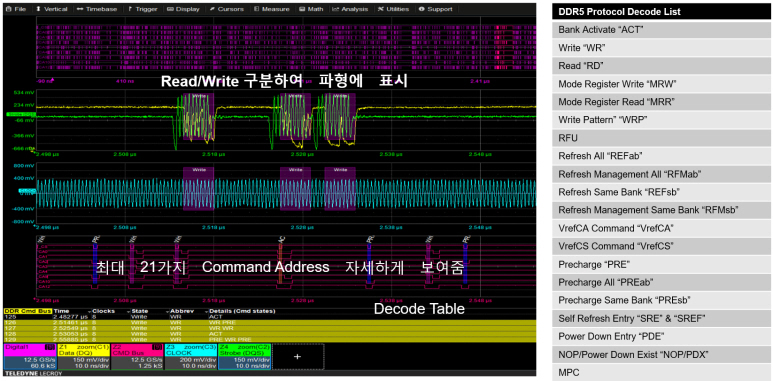Open the Measure menu
The height and width of the screenshot is (381, 773).
coord(272,9)
